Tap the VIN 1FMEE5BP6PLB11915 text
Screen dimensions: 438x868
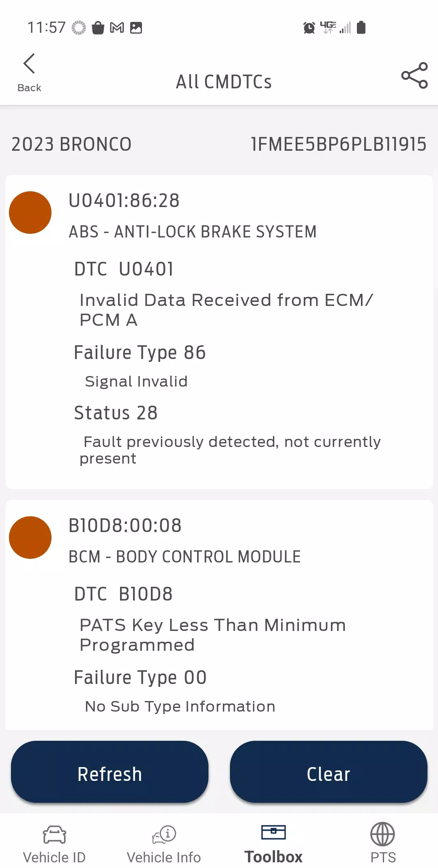tap(339, 144)
